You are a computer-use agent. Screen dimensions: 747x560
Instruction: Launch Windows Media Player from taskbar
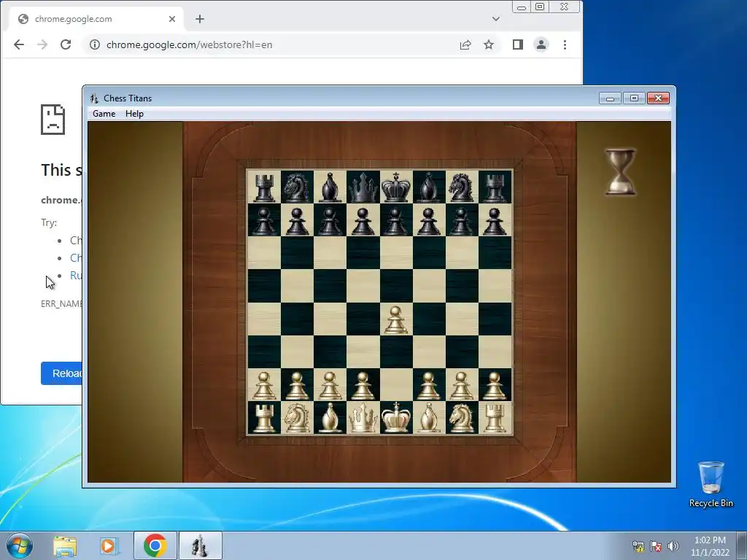point(109,545)
